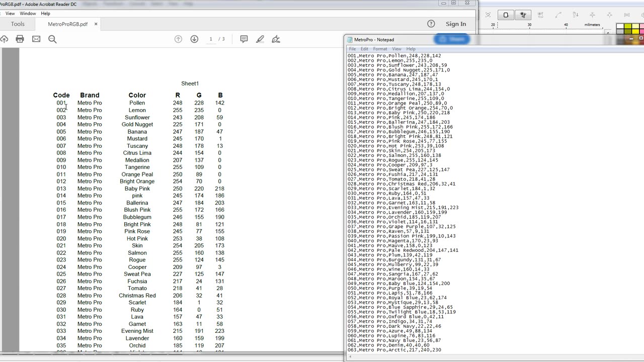Select the Highlight text pen icon
The height and width of the screenshot is (362, 644).
(x=260, y=39)
